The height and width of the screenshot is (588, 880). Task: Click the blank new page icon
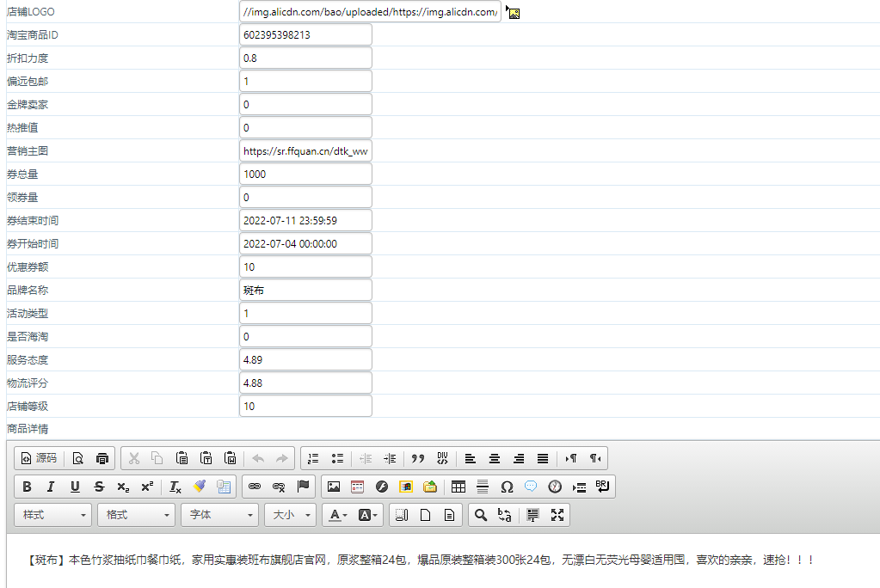(x=426, y=515)
